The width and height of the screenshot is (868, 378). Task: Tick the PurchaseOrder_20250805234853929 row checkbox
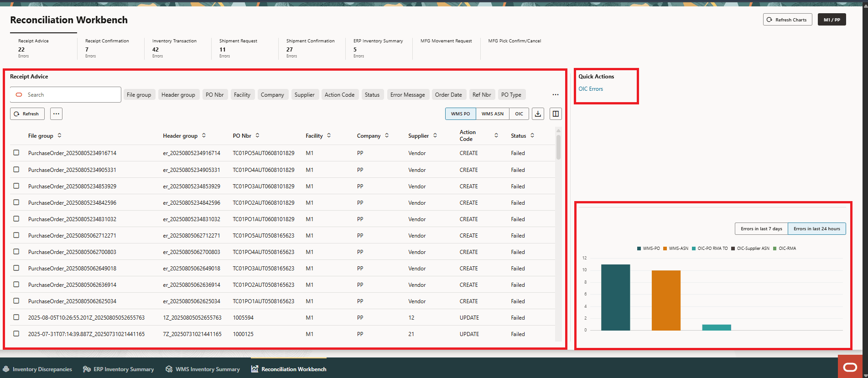pyautogui.click(x=16, y=186)
